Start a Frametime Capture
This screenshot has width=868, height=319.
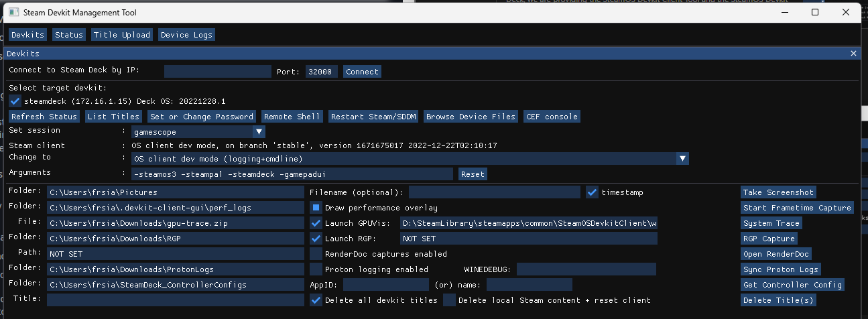[x=797, y=208]
